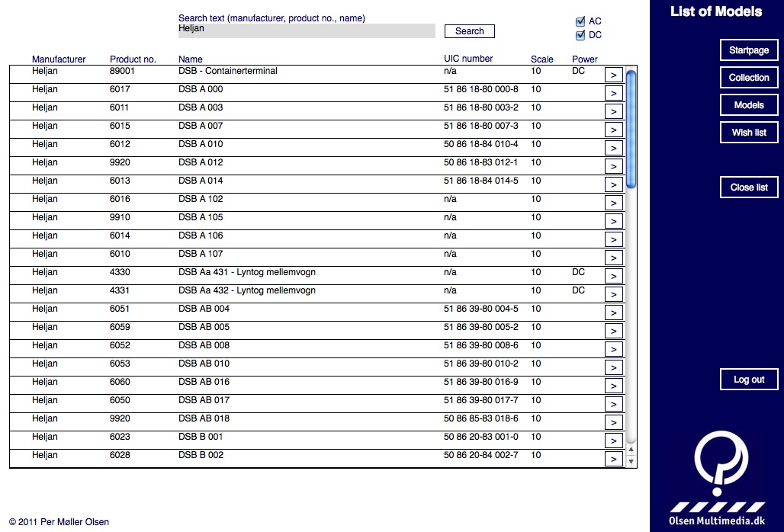This screenshot has width=784, height=532.
Task: Click UIC number 50 86 18-84 010-4
Action: click(x=481, y=144)
